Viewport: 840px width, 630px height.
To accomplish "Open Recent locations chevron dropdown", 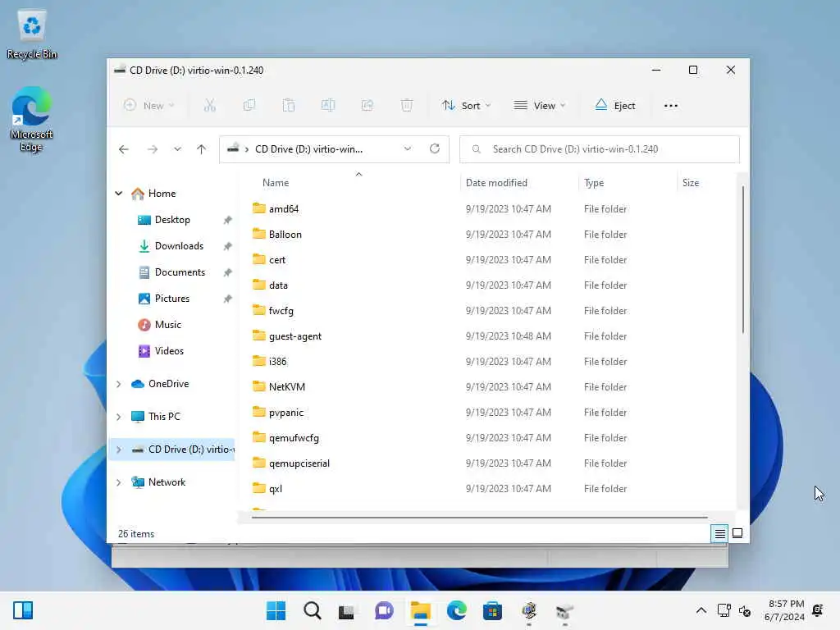I will tap(177, 149).
